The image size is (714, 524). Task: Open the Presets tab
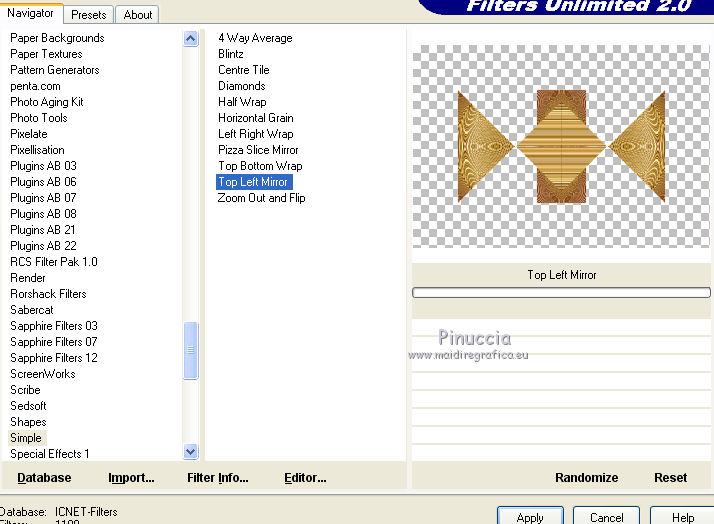coord(89,15)
